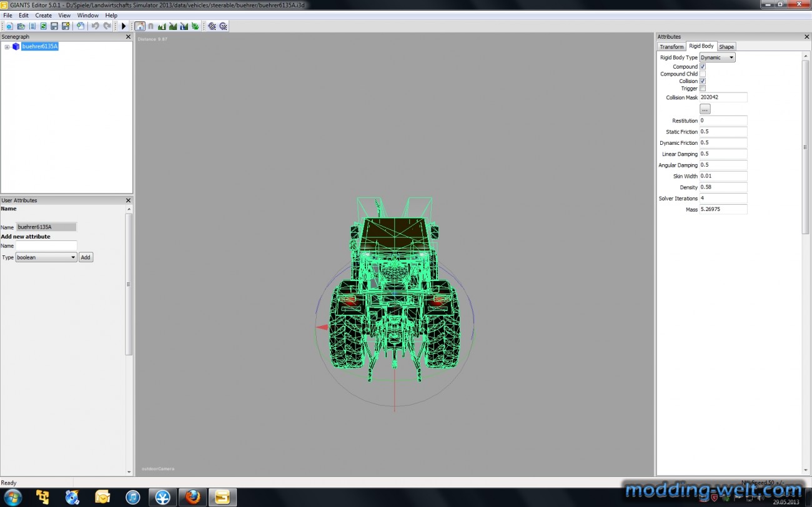Select the Rigid Body tab
The height and width of the screenshot is (507, 812).
tap(701, 46)
